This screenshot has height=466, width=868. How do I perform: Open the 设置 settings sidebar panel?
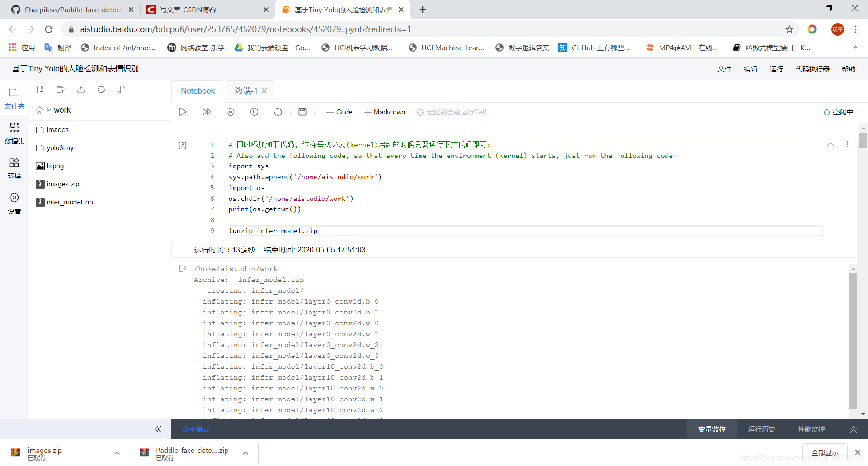click(x=14, y=204)
